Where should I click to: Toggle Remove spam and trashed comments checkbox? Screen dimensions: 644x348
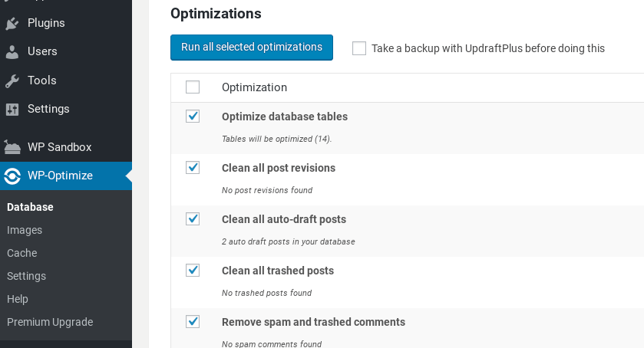point(193,322)
